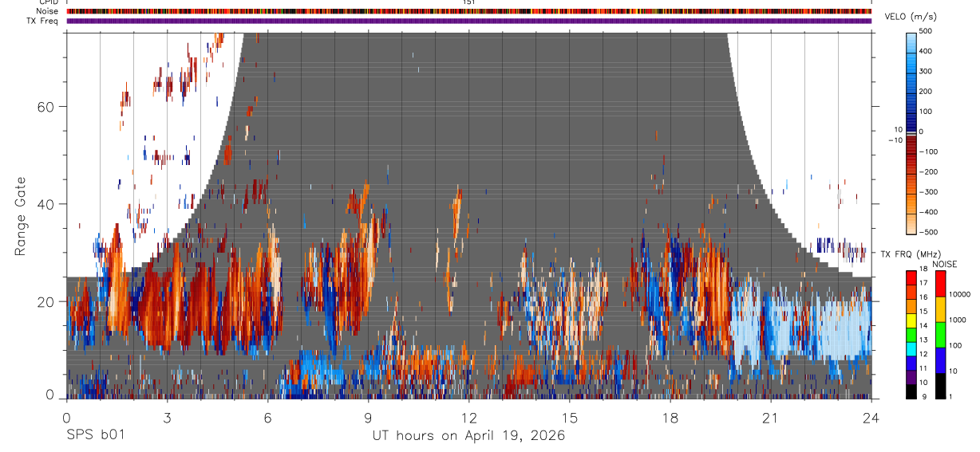980x452 pixels.
Task: Click the 15 tick on UT hours axis
Action: [x=570, y=417]
